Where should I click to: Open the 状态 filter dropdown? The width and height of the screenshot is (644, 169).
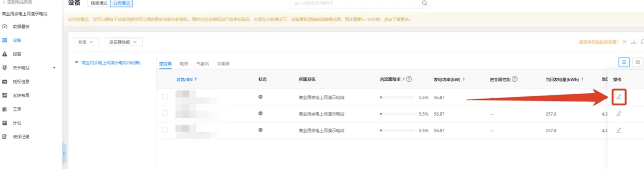coord(86,42)
